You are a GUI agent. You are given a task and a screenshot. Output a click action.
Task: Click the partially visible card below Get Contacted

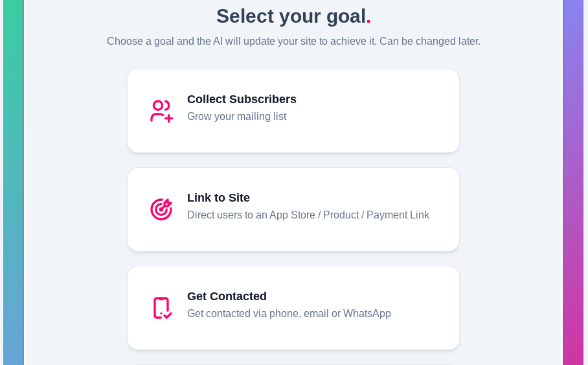tap(293, 363)
